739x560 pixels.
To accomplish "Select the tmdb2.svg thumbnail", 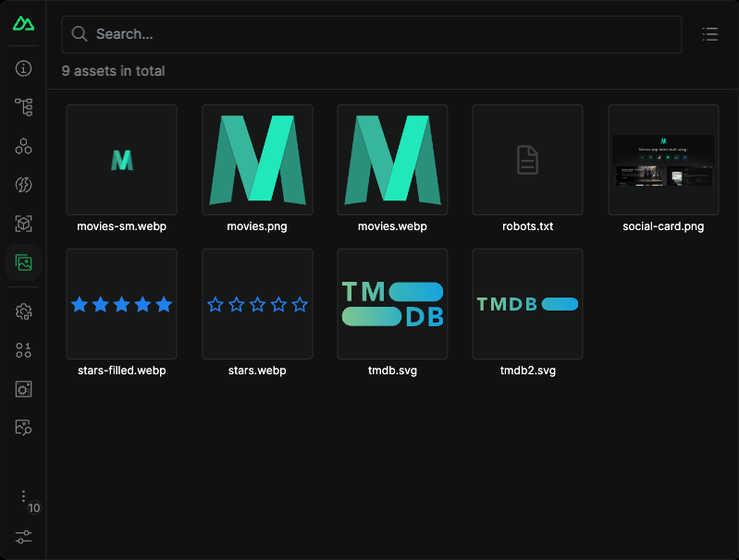I will pyautogui.click(x=528, y=304).
